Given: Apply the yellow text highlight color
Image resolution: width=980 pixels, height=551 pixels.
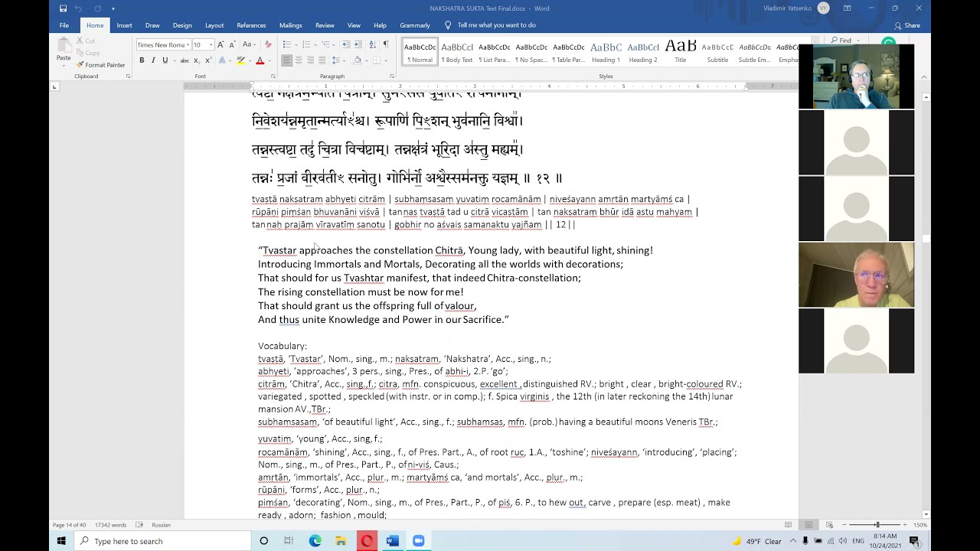Looking at the screenshot, I should click(x=240, y=60).
